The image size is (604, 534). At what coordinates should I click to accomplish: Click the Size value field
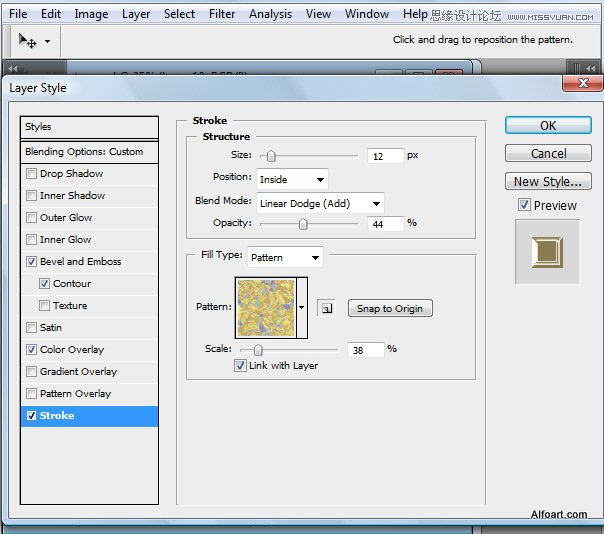pyautogui.click(x=386, y=156)
